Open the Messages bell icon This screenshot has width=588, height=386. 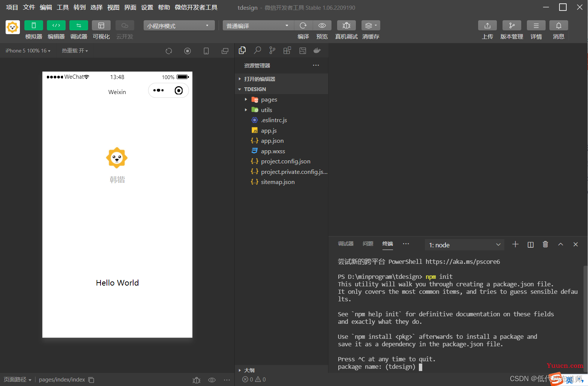point(559,25)
